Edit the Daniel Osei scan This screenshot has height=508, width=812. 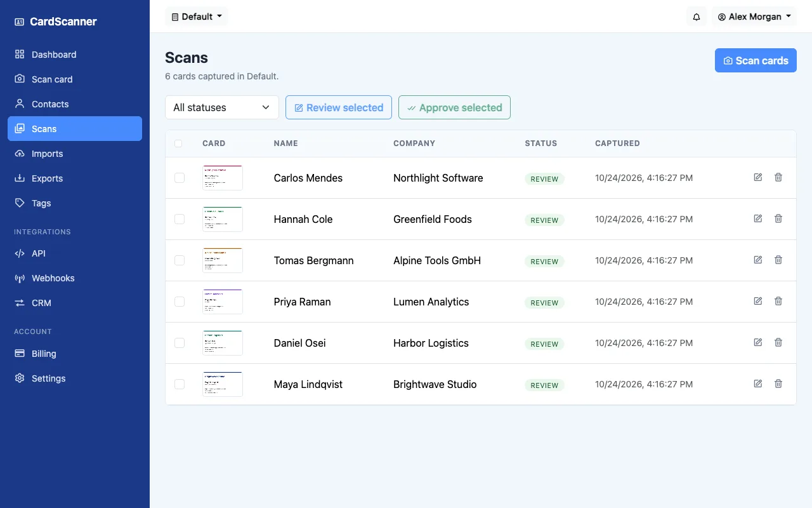coord(757,342)
